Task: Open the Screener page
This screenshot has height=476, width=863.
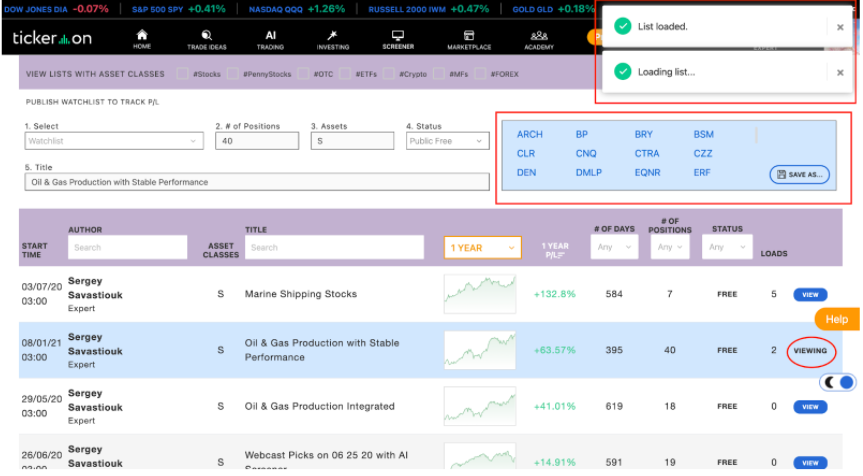Action: [x=398, y=40]
